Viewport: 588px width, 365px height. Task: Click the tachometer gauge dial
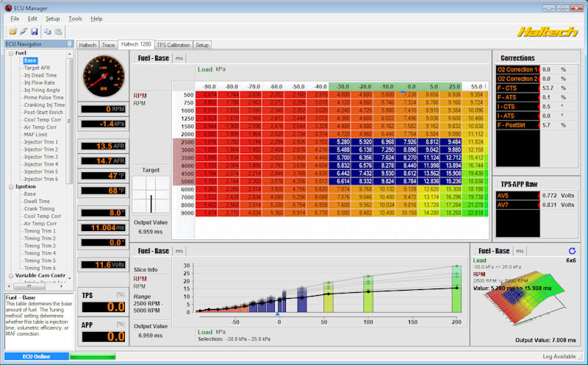(104, 77)
